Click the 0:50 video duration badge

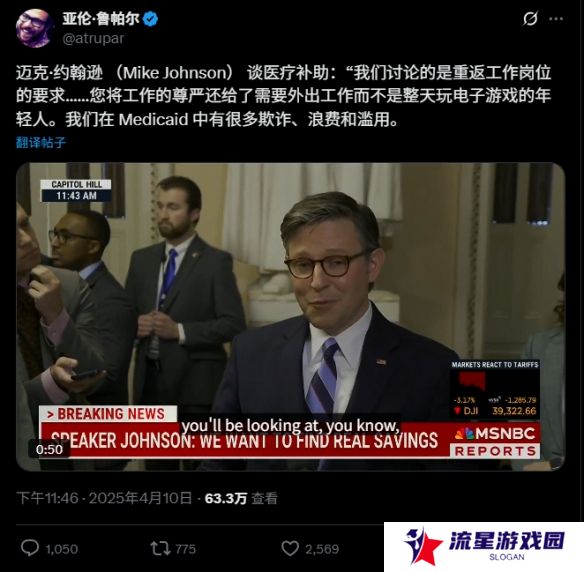[x=49, y=449]
